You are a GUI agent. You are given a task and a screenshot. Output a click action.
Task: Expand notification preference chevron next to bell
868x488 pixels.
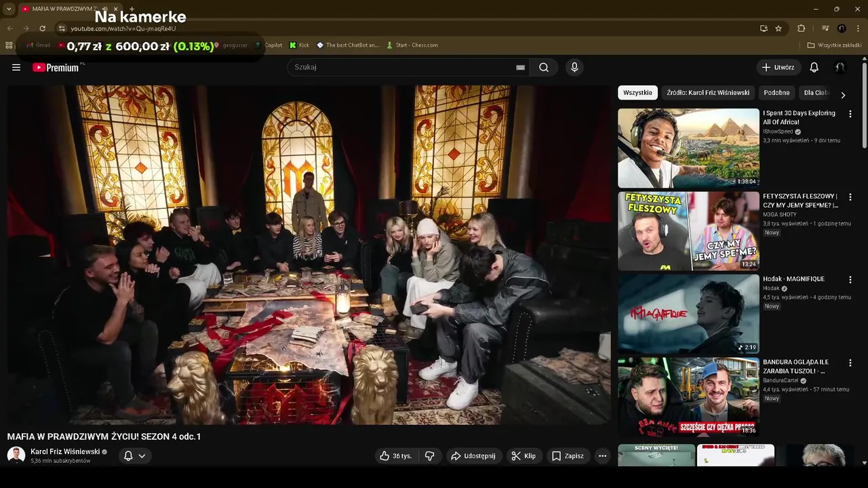click(x=142, y=456)
